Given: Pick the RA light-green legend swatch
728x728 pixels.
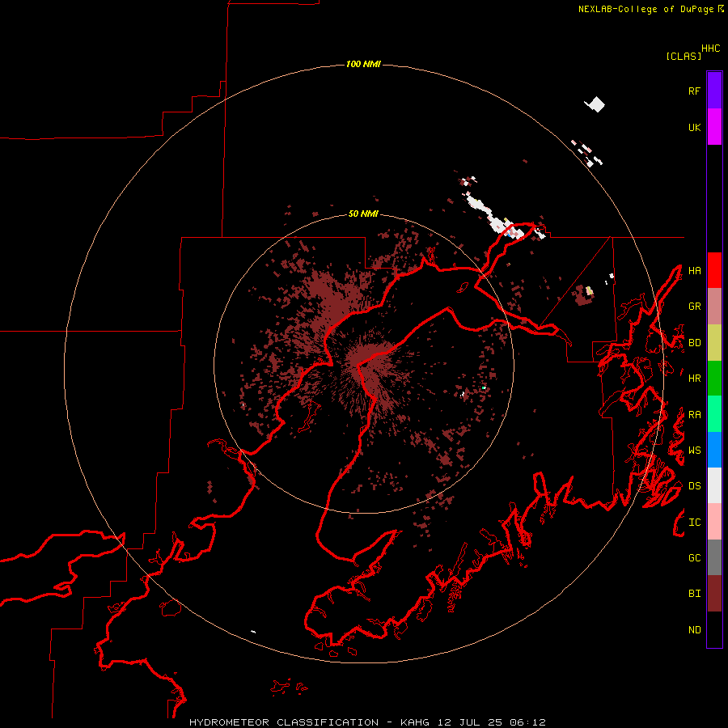Looking at the screenshot, I should click(714, 414).
